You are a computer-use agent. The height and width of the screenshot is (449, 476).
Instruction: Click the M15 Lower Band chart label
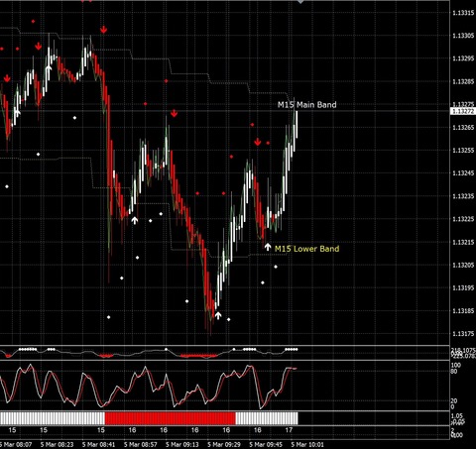click(306, 249)
